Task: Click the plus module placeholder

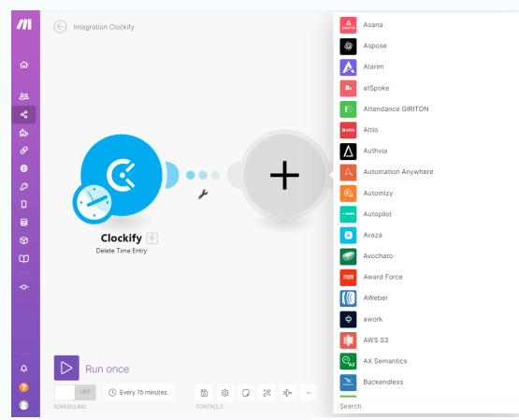Action: 284,175
